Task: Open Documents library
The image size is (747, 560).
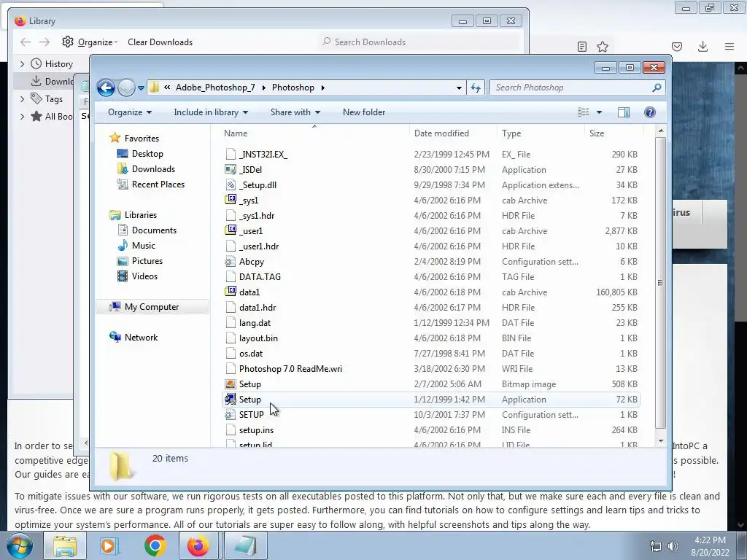Action: 154,230
